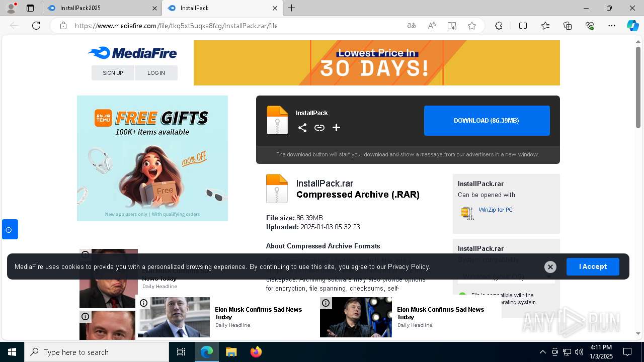
Task: Open the Edge profile icon
Action: [x=11, y=8]
